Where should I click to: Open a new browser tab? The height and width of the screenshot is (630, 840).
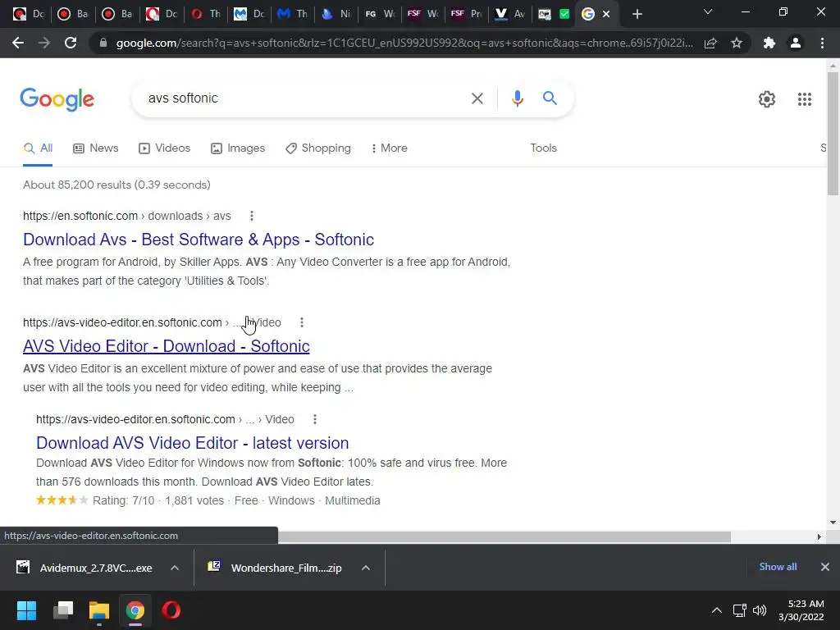click(x=637, y=14)
